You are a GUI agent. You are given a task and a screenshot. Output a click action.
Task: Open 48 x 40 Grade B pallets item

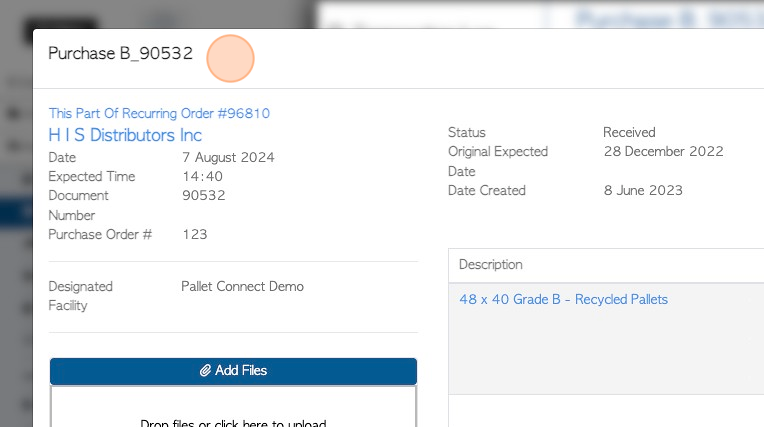(x=563, y=299)
